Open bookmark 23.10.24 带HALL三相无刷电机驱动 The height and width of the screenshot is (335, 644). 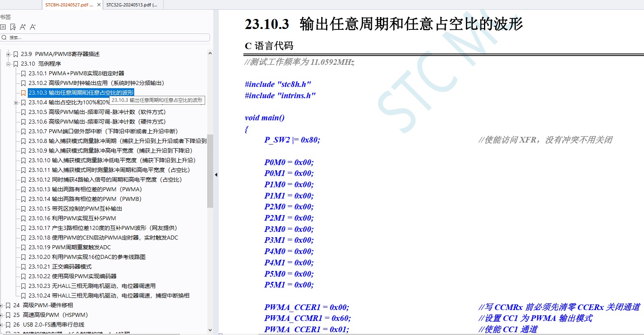pos(109,296)
